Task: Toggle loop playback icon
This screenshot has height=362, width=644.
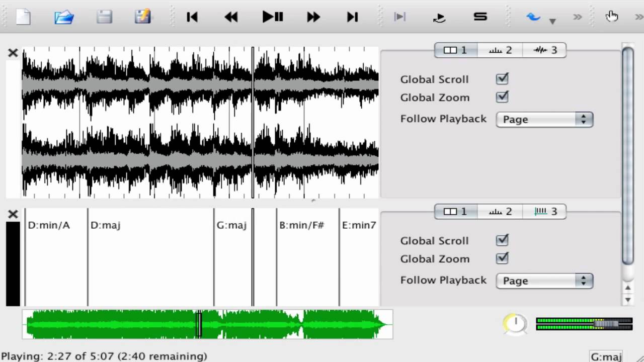Action: click(x=439, y=18)
